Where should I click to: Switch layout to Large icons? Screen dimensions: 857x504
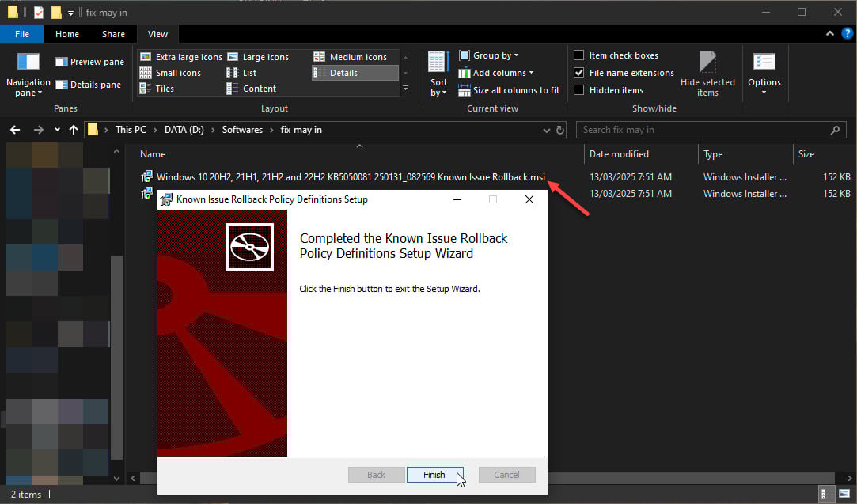pos(258,57)
